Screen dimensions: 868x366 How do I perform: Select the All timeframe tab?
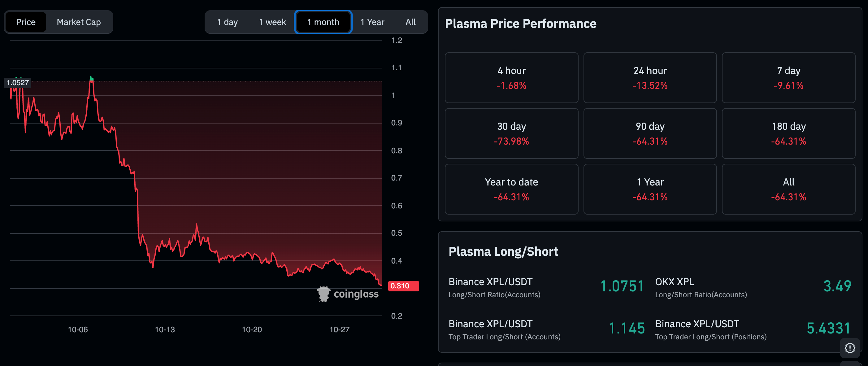point(410,22)
